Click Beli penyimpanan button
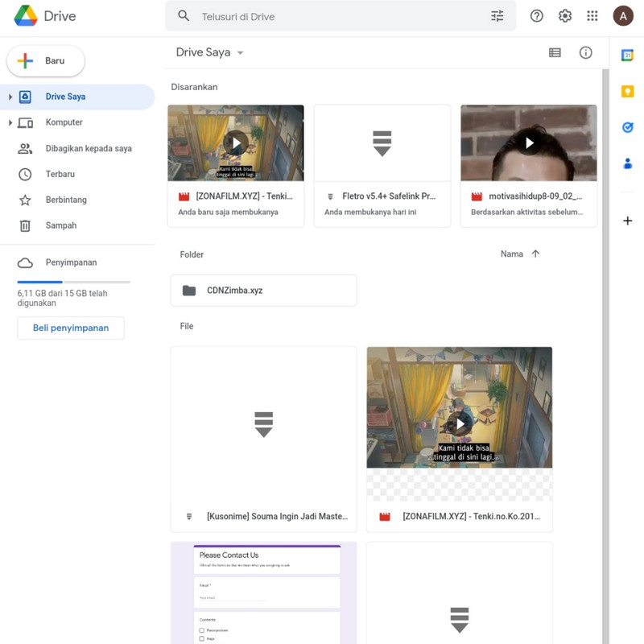The width and height of the screenshot is (644, 644). click(71, 328)
